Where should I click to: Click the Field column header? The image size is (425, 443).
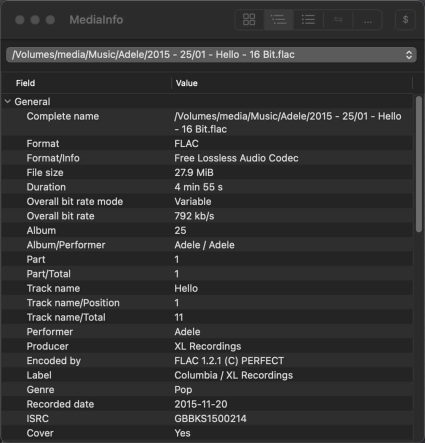click(25, 83)
